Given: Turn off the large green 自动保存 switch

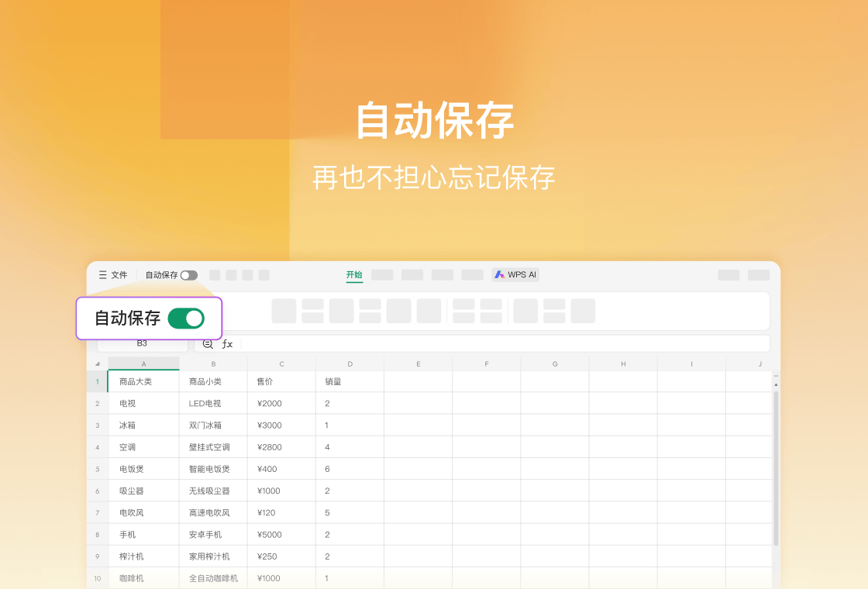Looking at the screenshot, I should pyautogui.click(x=186, y=319).
